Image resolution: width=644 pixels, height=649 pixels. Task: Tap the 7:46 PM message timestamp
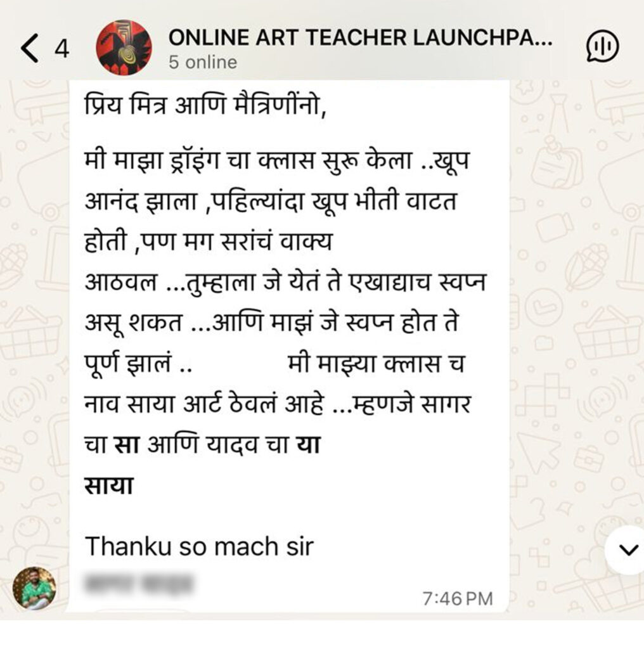point(458,598)
